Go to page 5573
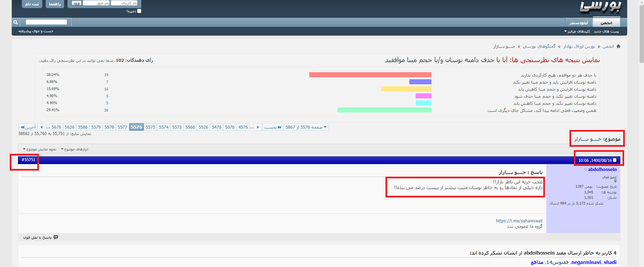 pyautogui.click(x=177, y=127)
